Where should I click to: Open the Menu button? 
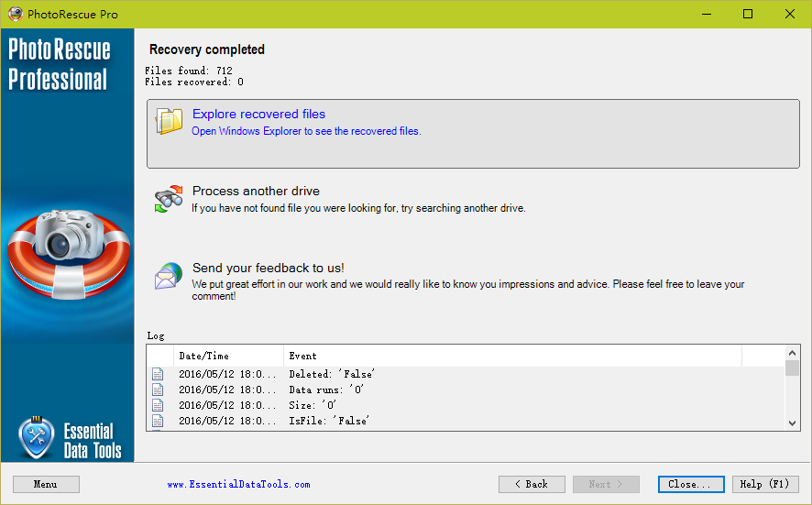click(x=46, y=484)
